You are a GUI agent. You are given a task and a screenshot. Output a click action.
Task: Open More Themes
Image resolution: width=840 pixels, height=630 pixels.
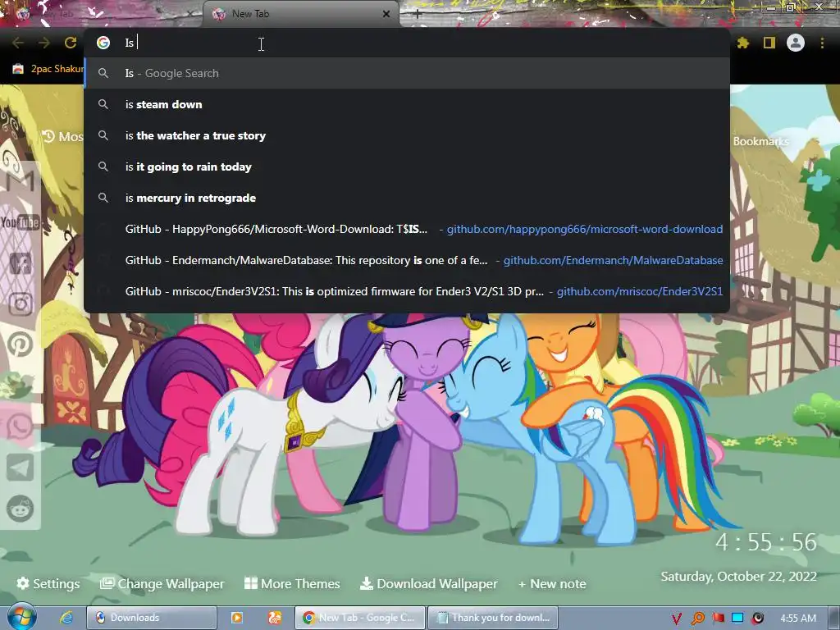click(x=292, y=583)
